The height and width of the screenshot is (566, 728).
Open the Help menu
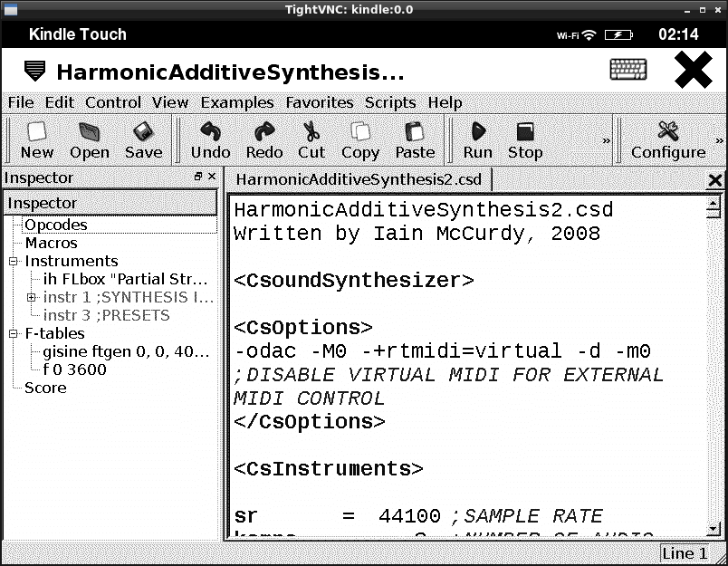pos(445,102)
